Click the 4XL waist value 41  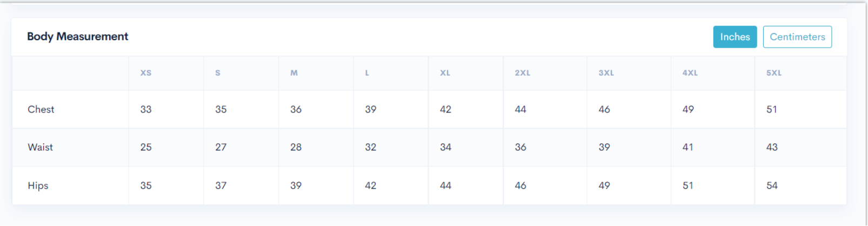[687, 147]
